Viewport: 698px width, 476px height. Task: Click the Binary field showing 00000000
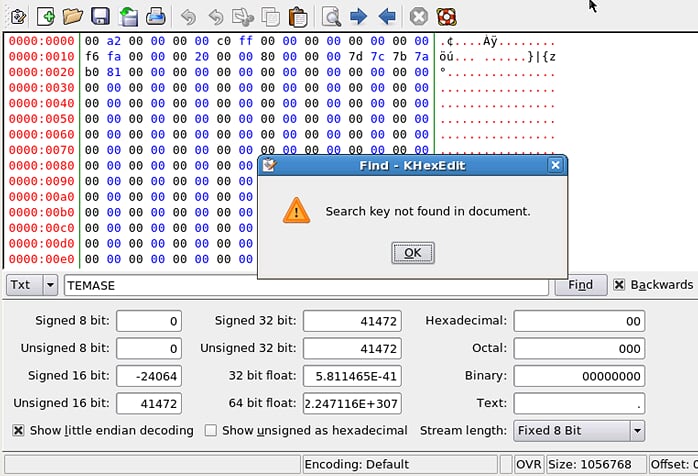[579, 376]
